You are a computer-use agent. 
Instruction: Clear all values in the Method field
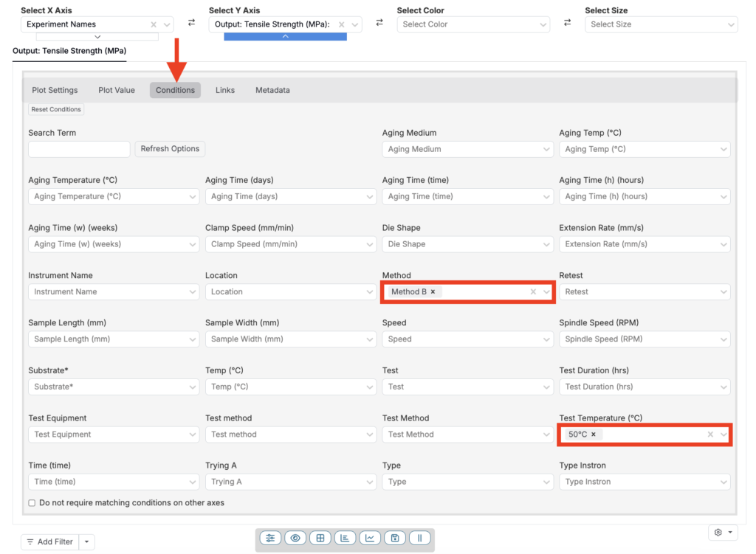[x=533, y=291]
